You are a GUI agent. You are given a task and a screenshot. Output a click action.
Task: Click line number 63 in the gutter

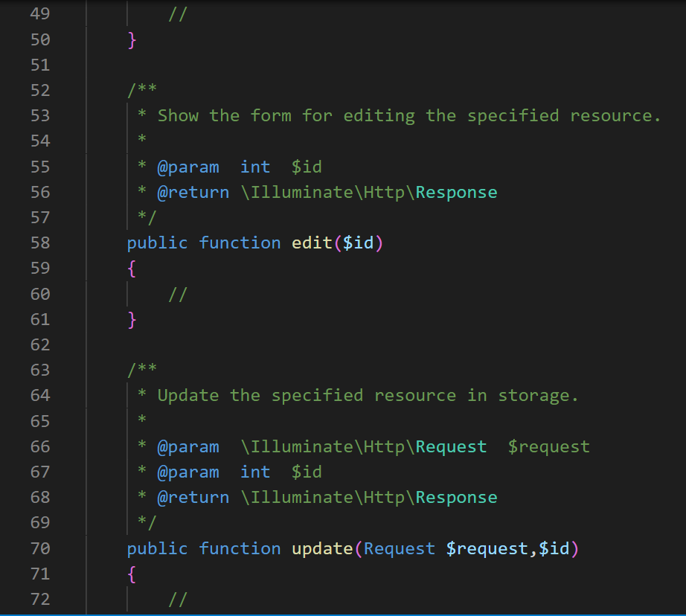point(40,370)
